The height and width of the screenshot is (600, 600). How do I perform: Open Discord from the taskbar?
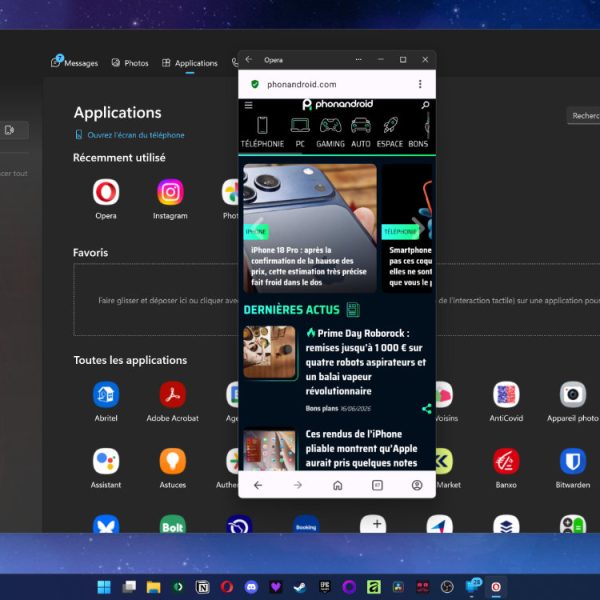coord(251,587)
